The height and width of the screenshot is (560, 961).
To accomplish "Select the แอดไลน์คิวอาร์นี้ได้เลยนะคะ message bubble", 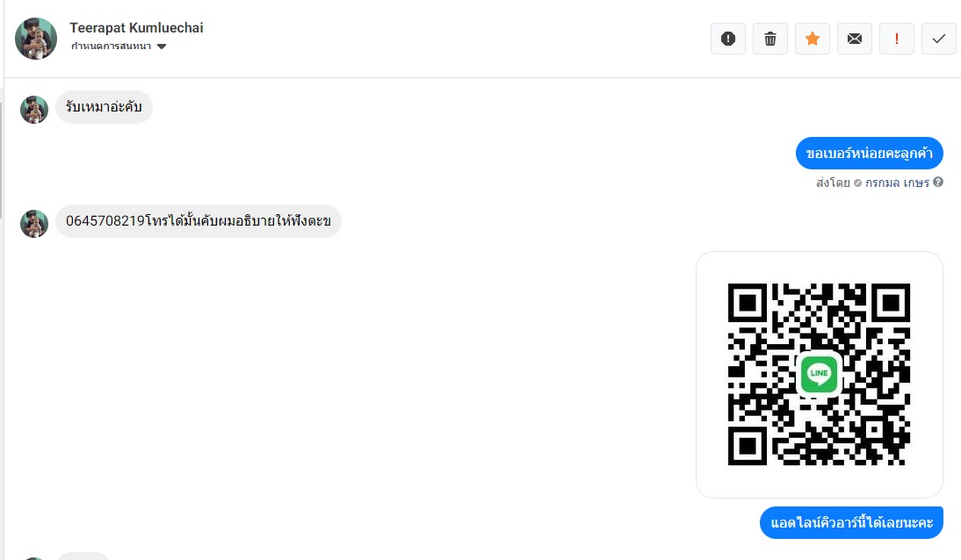I will pyautogui.click(x=851, y=522).
